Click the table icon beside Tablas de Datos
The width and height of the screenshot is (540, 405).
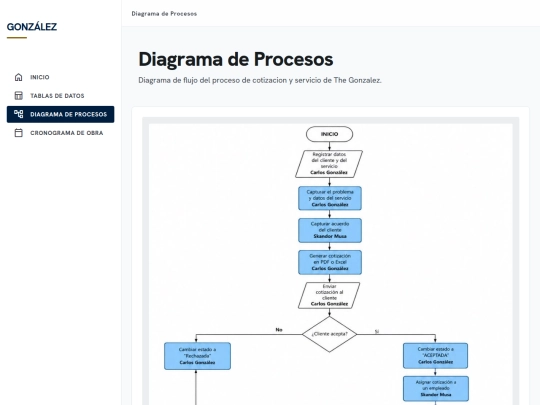tap(19, 96)
